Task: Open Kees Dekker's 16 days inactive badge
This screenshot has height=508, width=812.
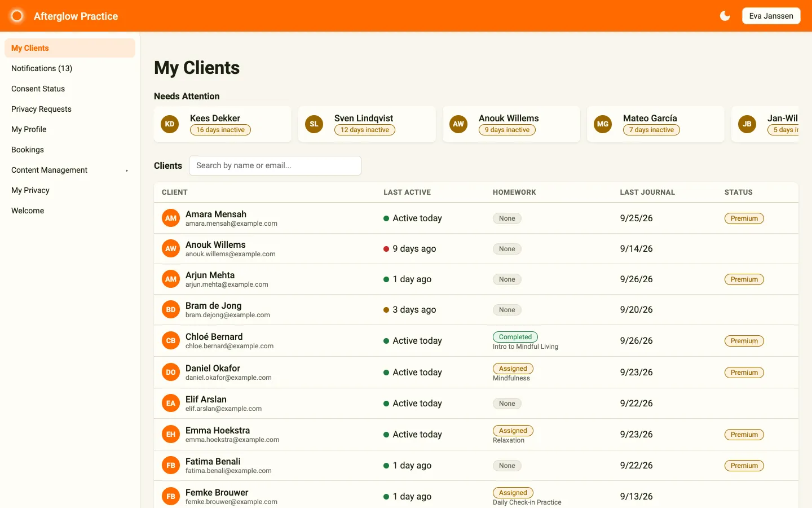Action: [220, 130]
